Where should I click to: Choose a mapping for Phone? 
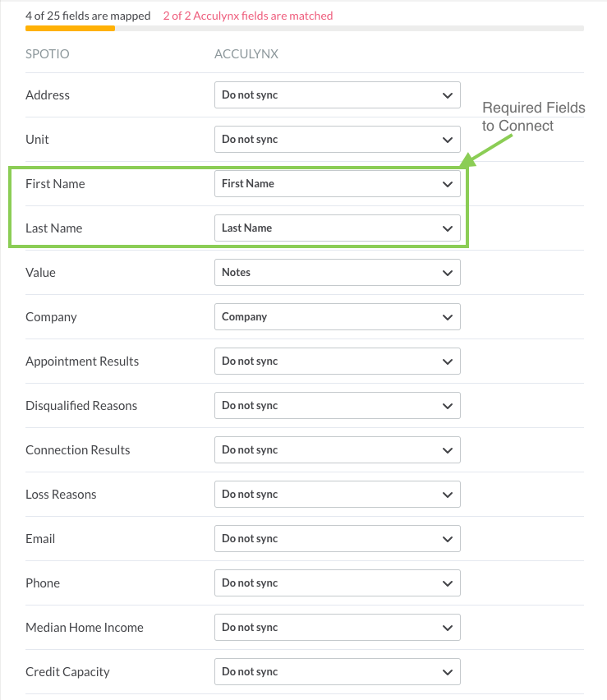(x=338, y=583)
